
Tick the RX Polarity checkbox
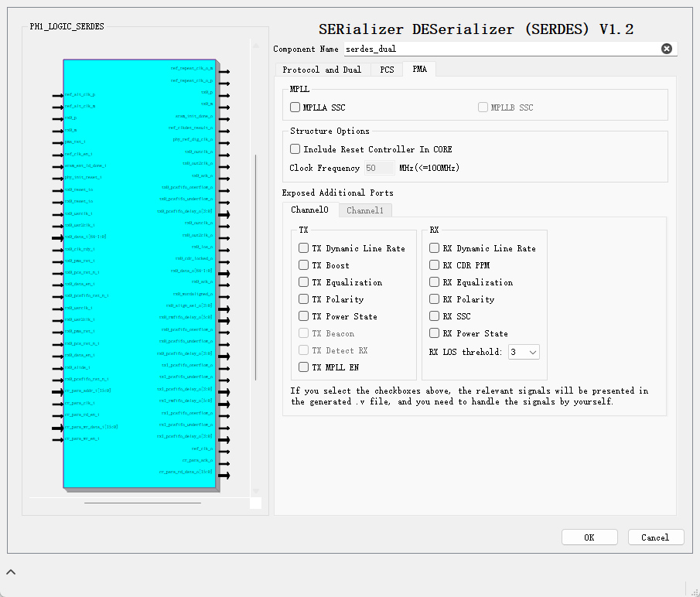pos(435,299)
